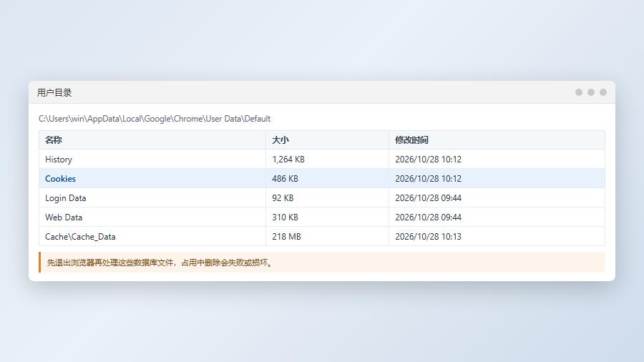
Task: Click the first gray window control dot
Action: (579, 92)
